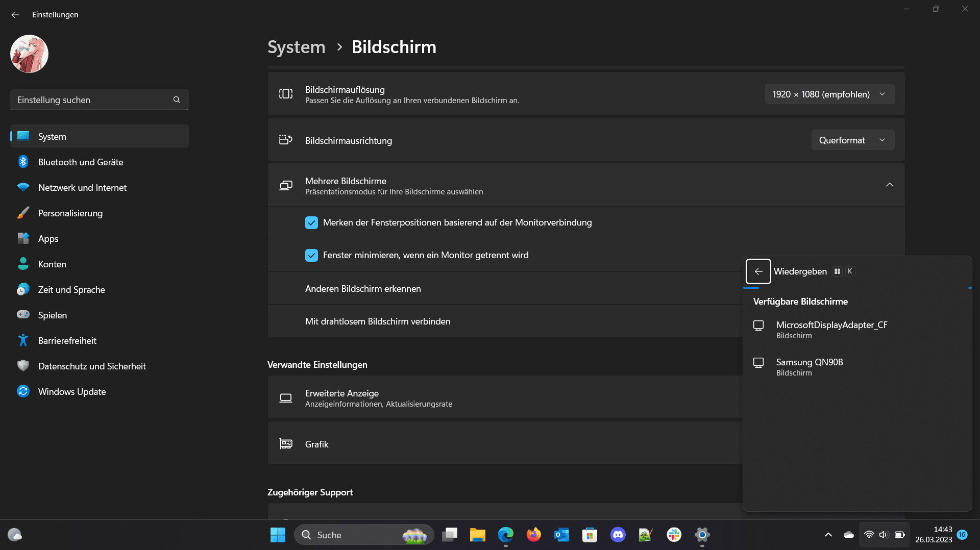Select Personalisierung in the sidebar
The width and height of the screenshot is (980, 550).
click(70, 213)
